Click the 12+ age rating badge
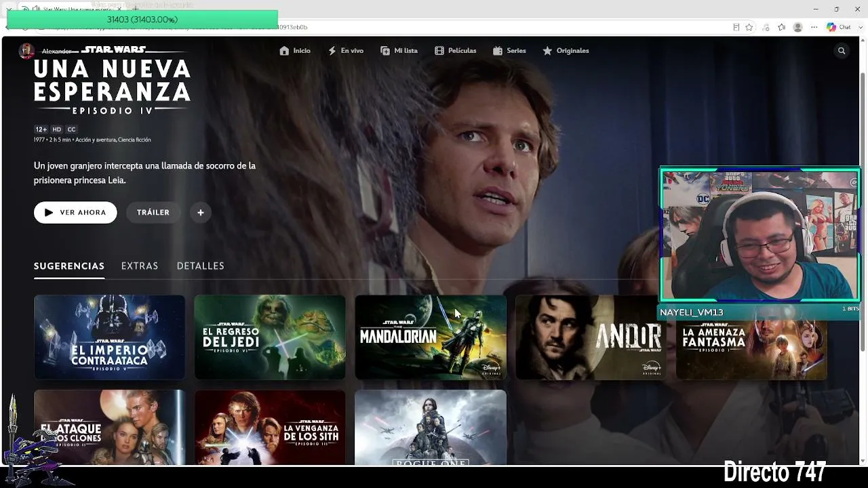This screenshot has width=868, height=488. 41,129
